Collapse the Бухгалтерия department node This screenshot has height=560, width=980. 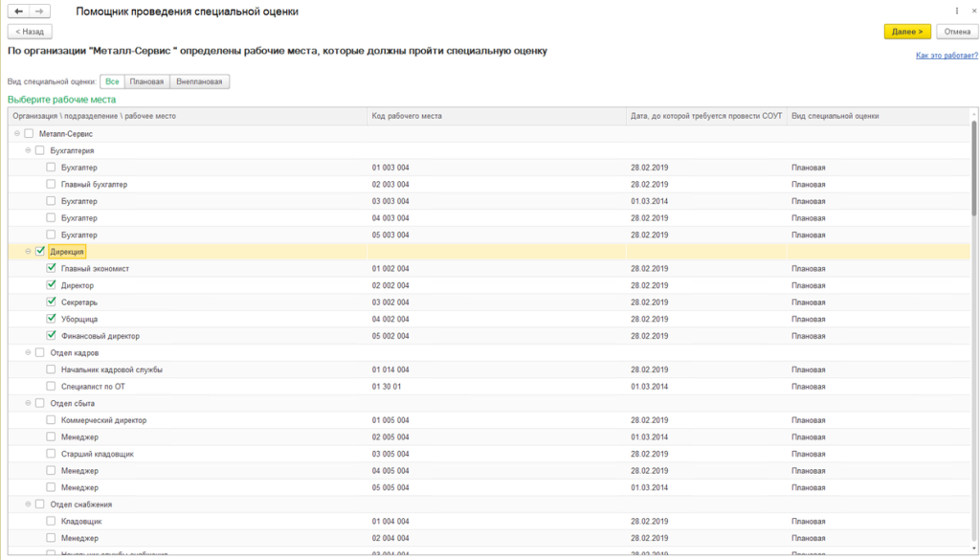[x=28, y=150]
